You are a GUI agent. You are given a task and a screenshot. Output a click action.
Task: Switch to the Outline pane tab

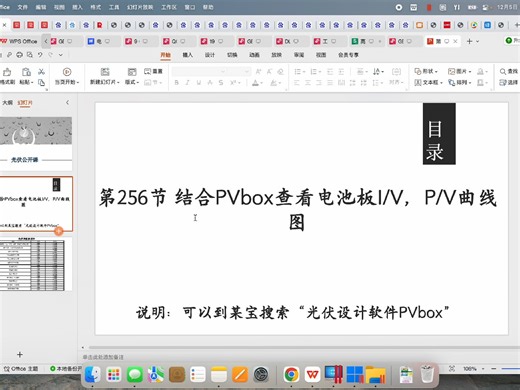(7, 103)
